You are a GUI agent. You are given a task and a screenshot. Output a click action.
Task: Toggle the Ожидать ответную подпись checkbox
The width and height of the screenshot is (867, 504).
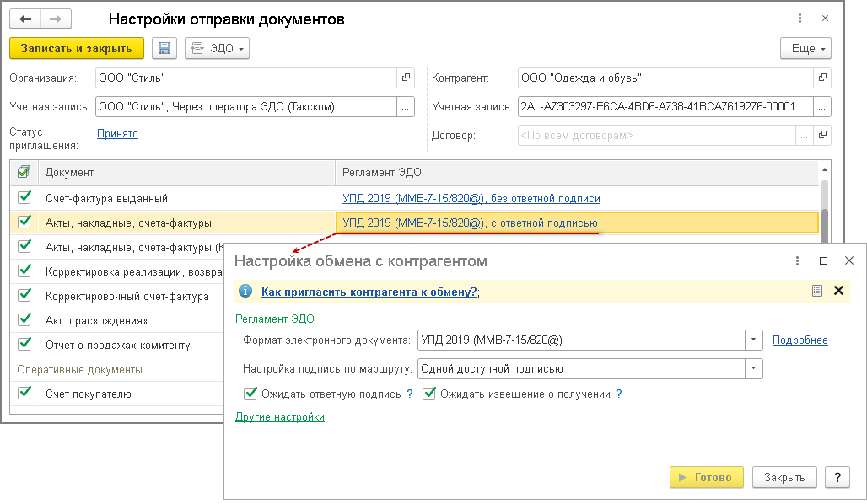pyautogui.click(x=250, y=394)
